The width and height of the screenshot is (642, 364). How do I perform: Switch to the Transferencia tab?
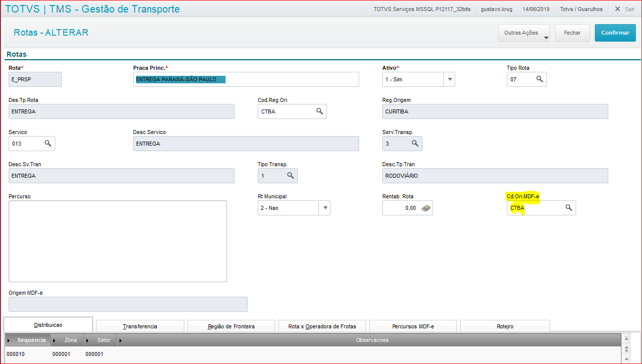click(x=140, y=326)
